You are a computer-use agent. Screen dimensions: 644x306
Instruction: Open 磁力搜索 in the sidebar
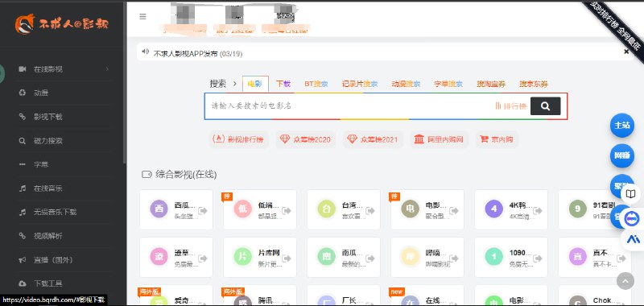click(47, 141)
